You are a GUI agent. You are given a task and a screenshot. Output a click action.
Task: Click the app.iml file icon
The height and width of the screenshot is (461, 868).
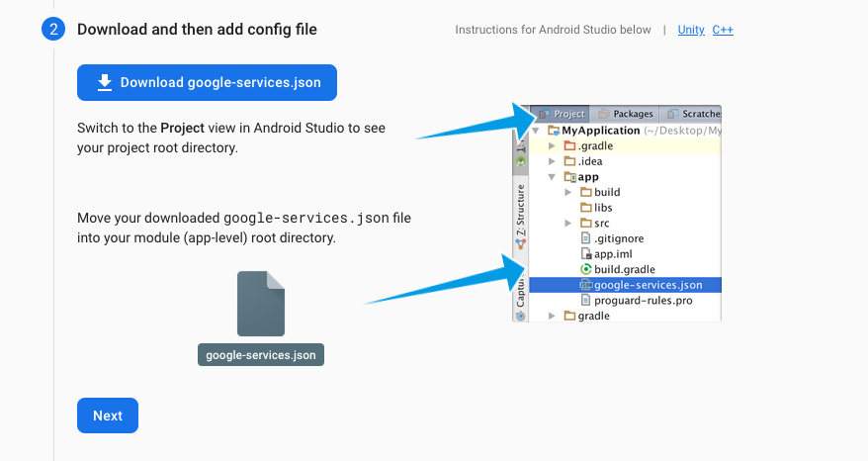586,254
